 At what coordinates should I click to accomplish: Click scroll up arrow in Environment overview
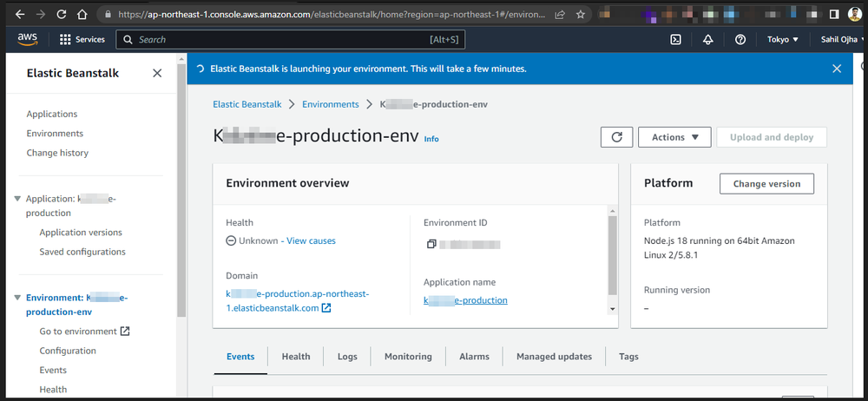click(x=612, y=211)
